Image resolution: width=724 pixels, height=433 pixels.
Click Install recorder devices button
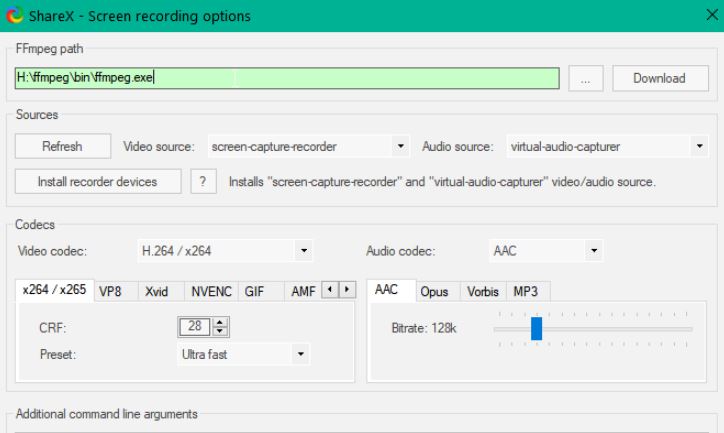click(x=97, y=181)
